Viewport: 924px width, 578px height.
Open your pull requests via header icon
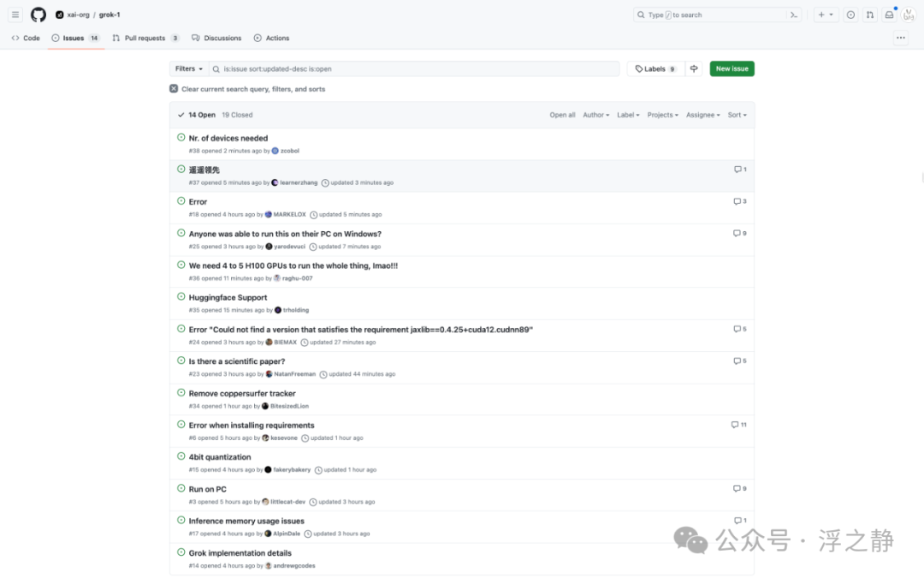pos(870,15)
